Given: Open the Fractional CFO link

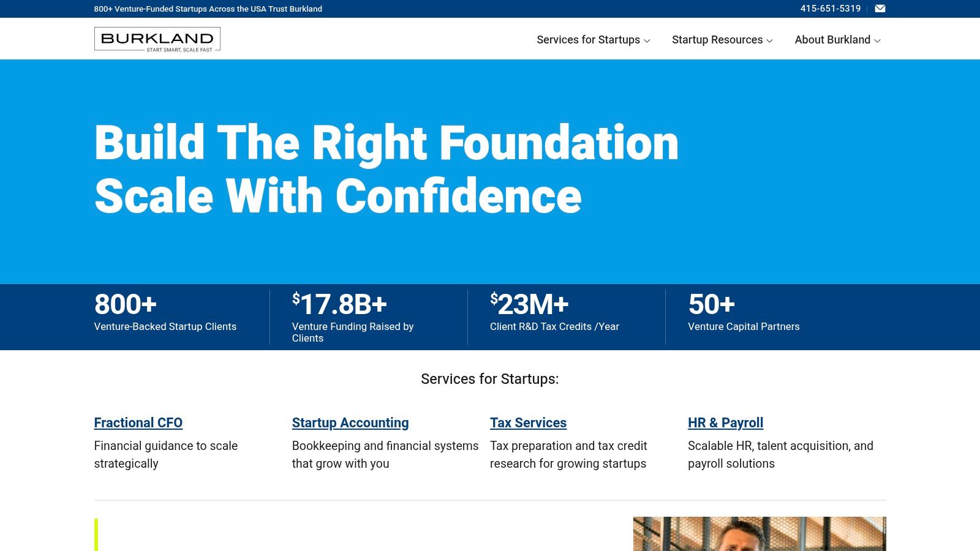Looking at the screenshot, I should tap(138, 422).
